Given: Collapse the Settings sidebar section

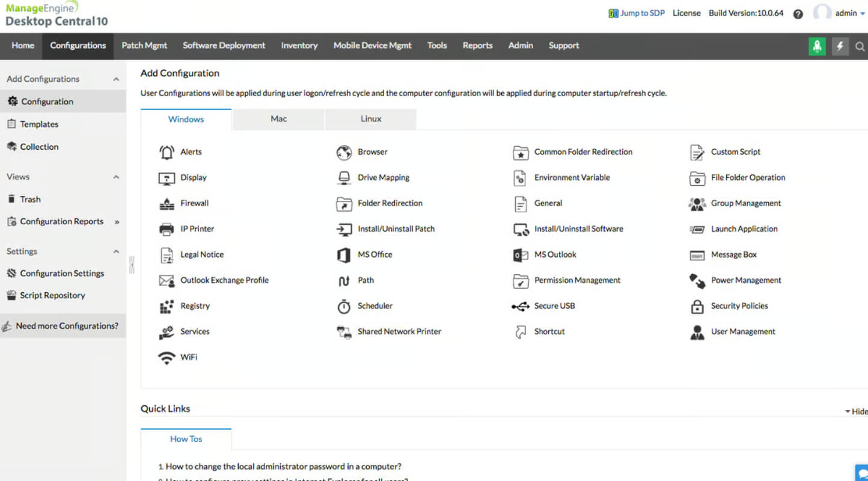Looking at the screenshot, I should pyautogui.click(x=116, y=252).
